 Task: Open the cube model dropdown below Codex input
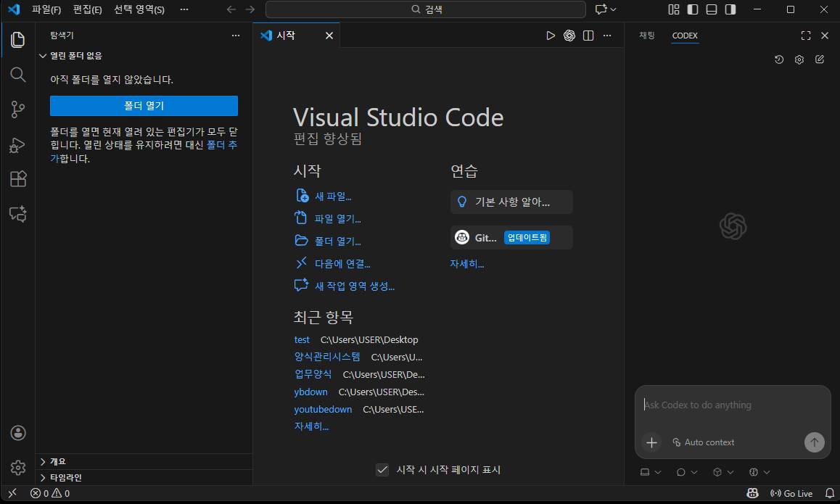coord(723,472)
